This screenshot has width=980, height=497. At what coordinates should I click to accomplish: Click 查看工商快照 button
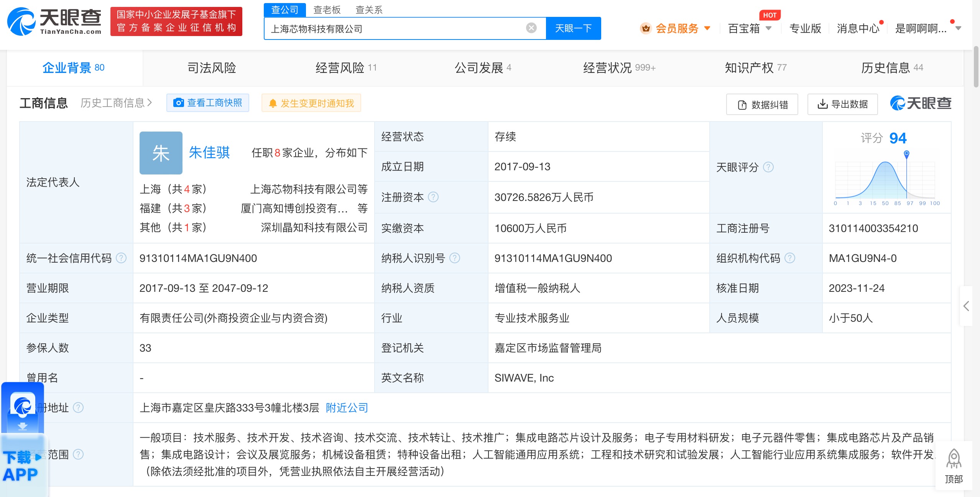208,103
